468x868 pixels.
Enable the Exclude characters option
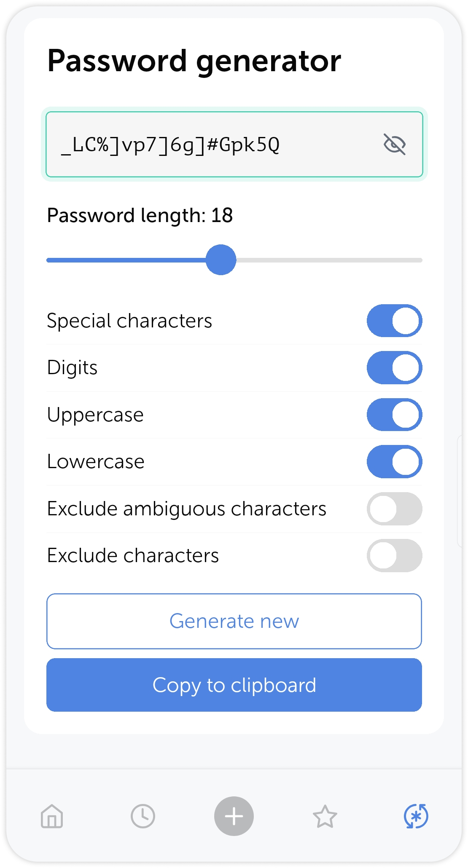pyautogui.click(x=395, y=556)
